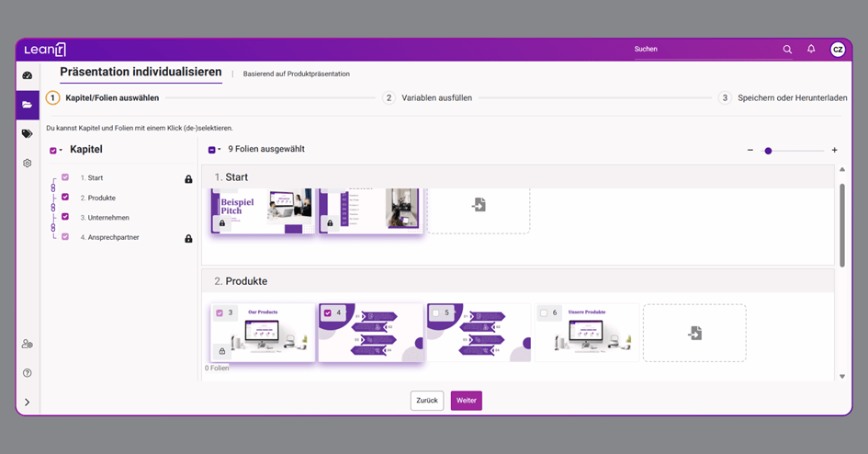Open the dashboard speedometer icon in sidebar

click(28, 75)
